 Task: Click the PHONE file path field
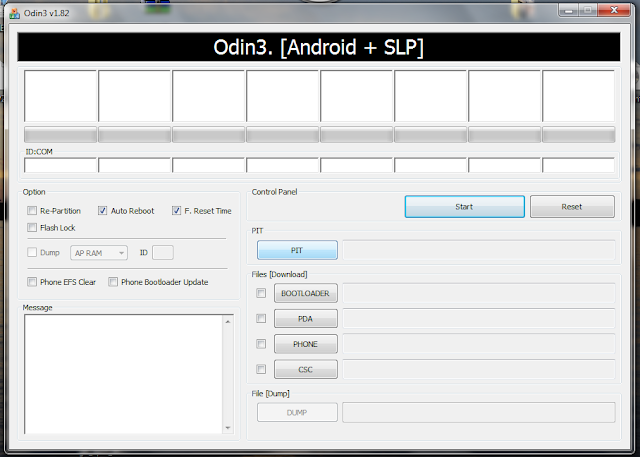pos(479,344)
